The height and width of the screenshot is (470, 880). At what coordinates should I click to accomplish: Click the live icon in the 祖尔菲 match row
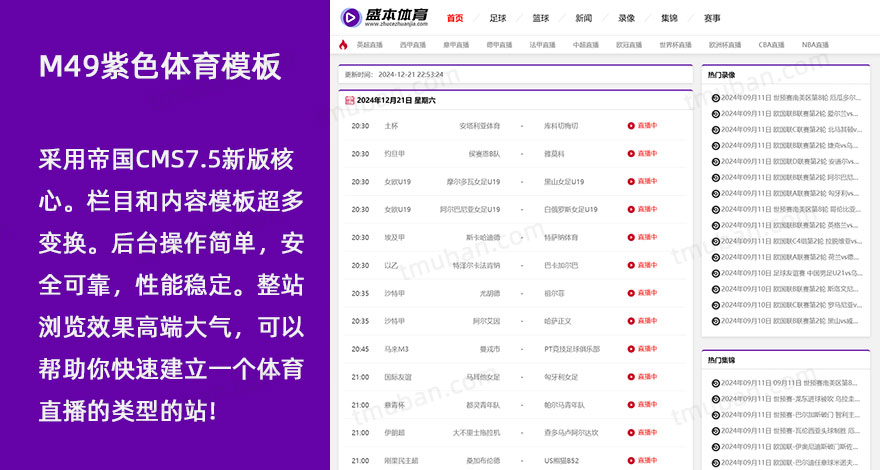(631, 293)
